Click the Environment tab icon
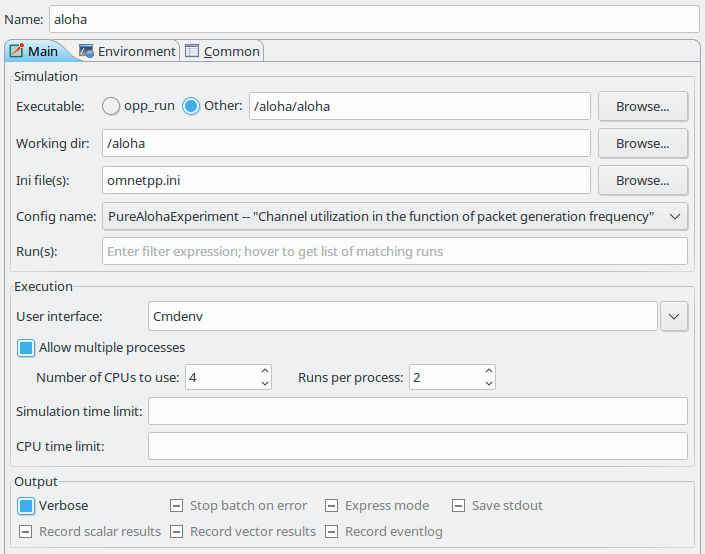 [86, 51]
